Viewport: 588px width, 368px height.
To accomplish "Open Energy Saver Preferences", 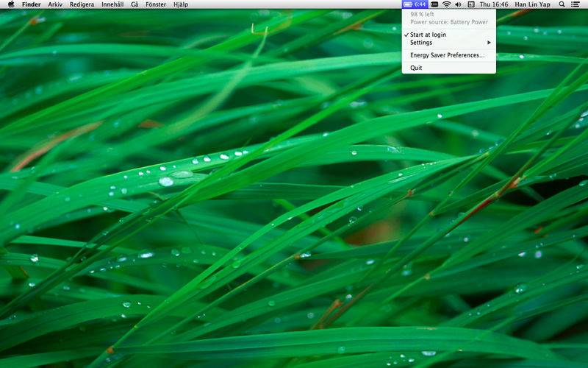I will 447,55.
